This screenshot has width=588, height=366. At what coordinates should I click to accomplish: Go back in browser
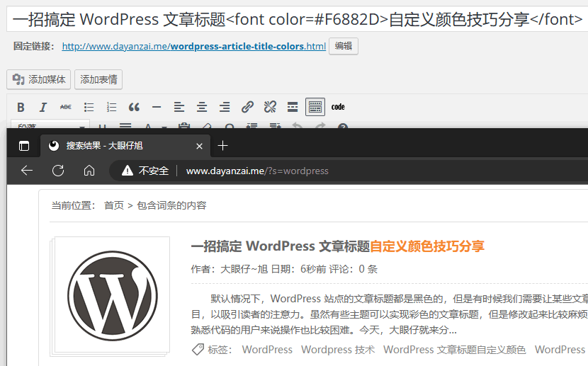tap(27, 171)
